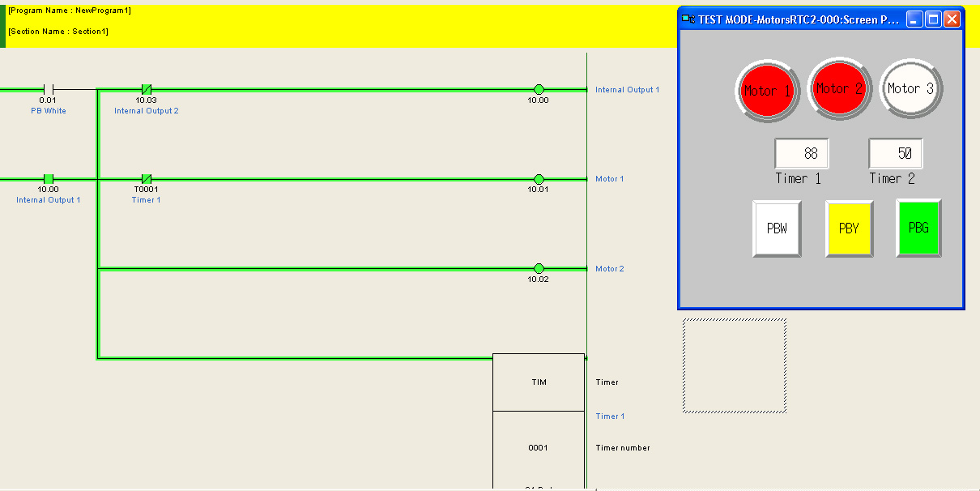Open the TIM timer instruction block
Viewport: 980px width, 491px height.
point(539,382)
